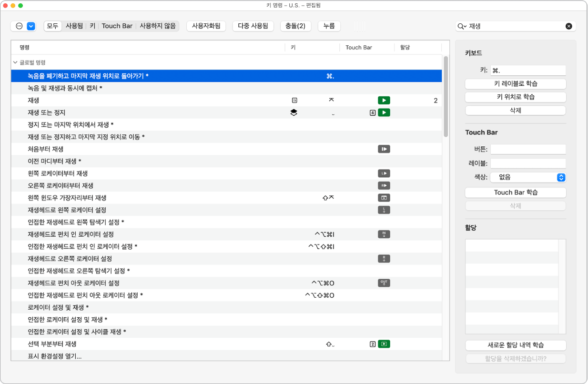Screen dimensions: 588x384
Task: Open the ellipsis action menu in toolbar
Action: point(19,26)
